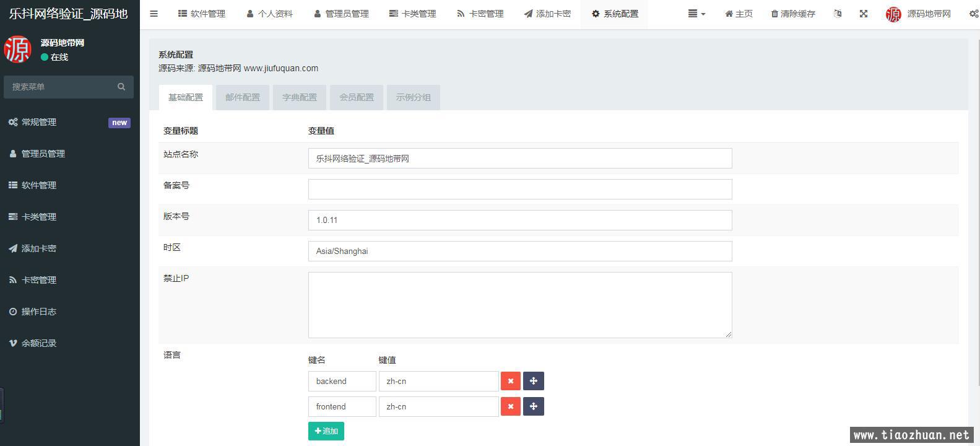The height and width of the screenshot is (446, 980).
Task: Click the move handle on the frontend row
Action: tap(533, 406)
